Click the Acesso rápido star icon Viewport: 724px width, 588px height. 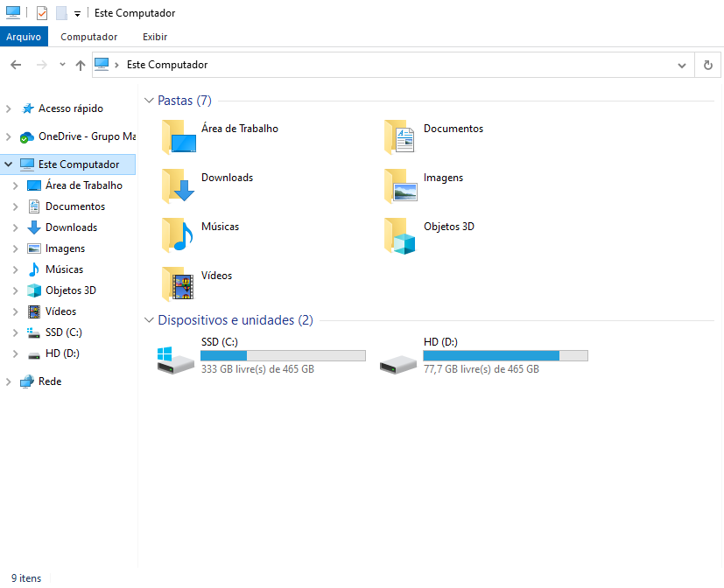(28, 108)
